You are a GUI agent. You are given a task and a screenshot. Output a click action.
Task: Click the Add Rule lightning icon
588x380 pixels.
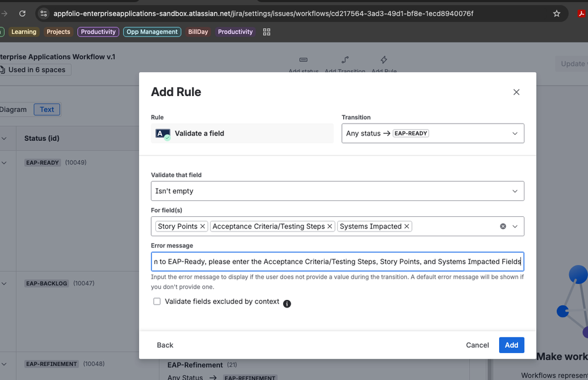(x=383, y=59)
